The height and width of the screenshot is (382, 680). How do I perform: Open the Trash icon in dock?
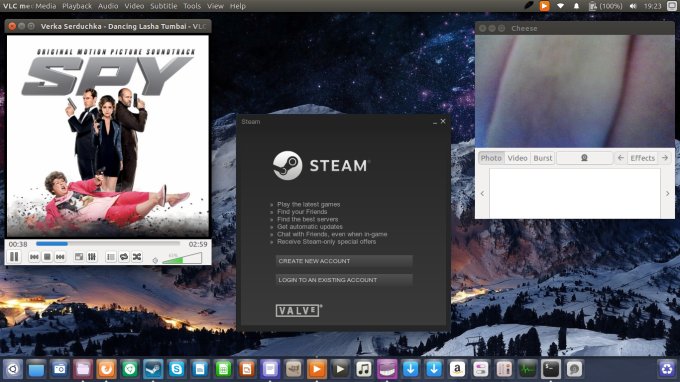[667, 369]
